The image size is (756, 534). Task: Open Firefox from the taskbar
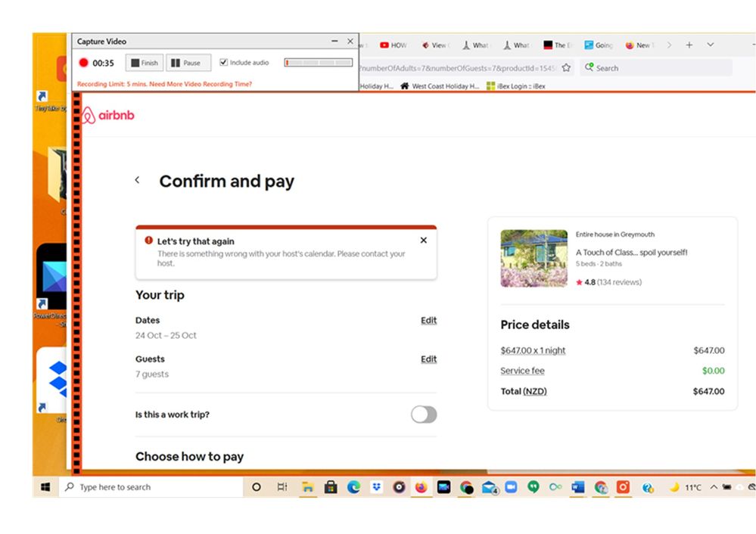pos(421,487)
